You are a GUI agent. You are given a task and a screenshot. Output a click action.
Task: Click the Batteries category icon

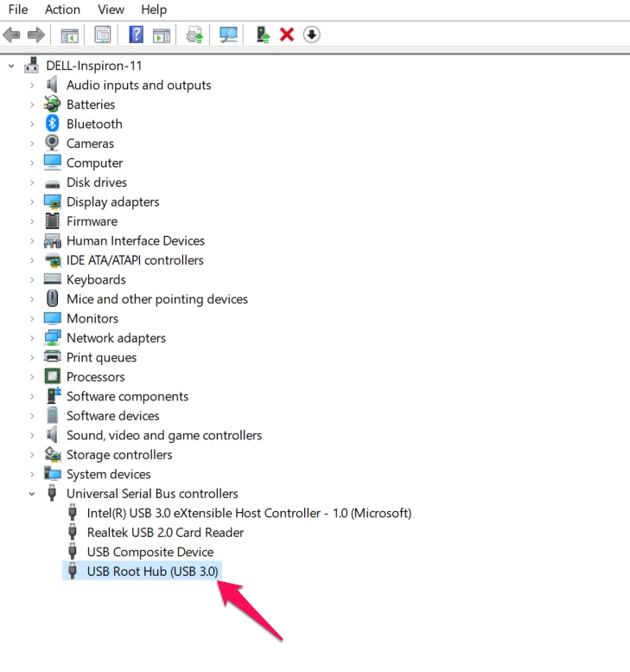(52, 104)
